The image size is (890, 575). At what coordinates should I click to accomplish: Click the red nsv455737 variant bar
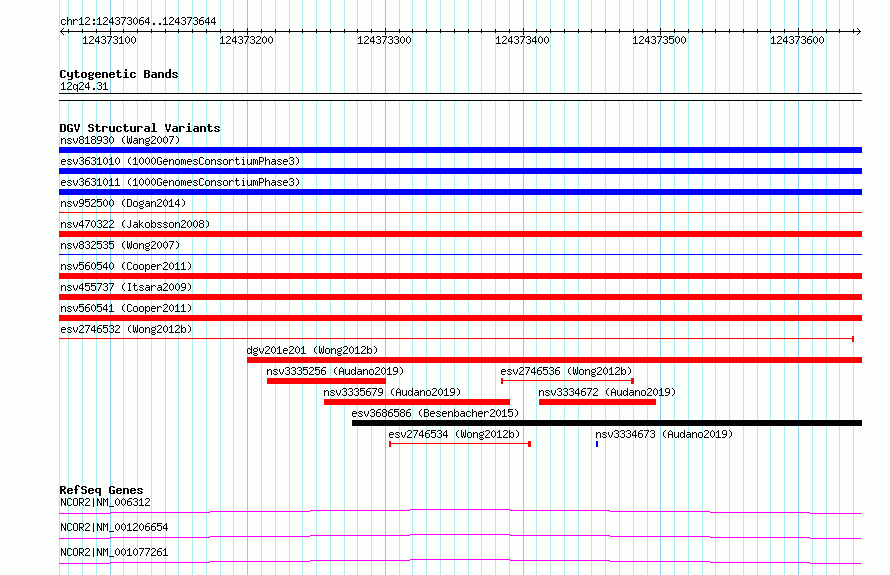pyautogui.click(x=460, y=297)
